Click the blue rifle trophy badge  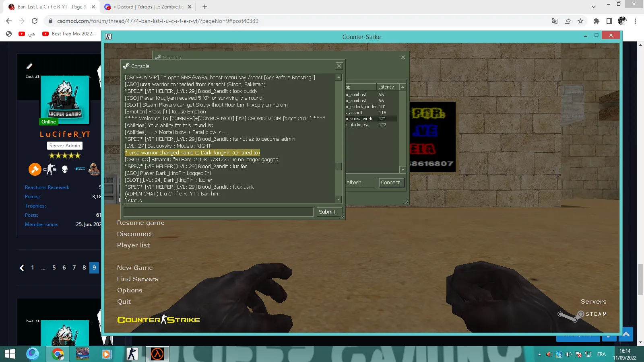point(80,169)
